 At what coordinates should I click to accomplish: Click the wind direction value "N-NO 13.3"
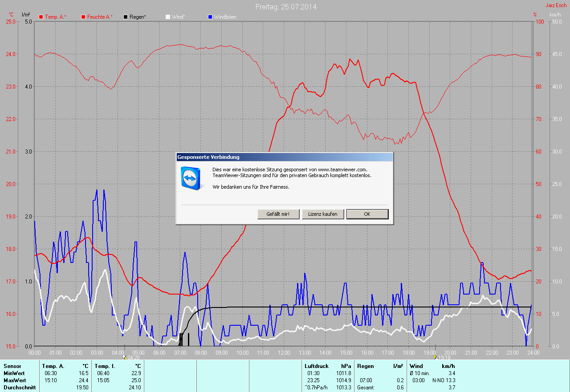(x=444, y=380)
